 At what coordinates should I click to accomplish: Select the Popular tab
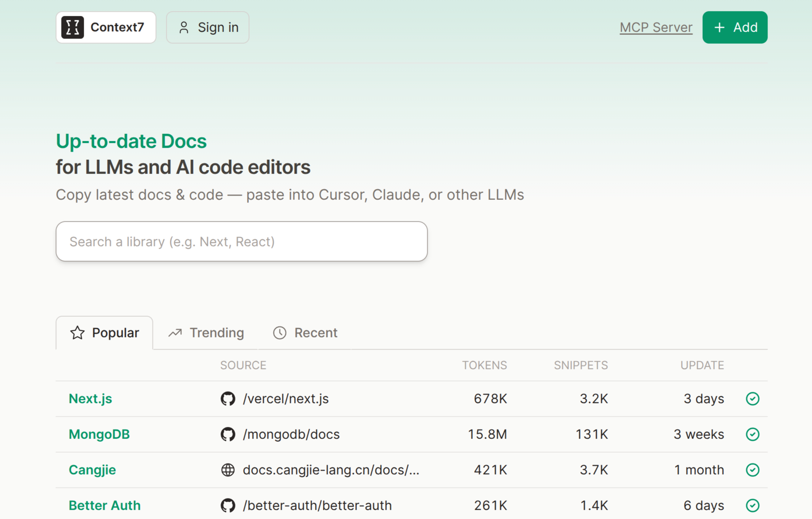(105, 333)
